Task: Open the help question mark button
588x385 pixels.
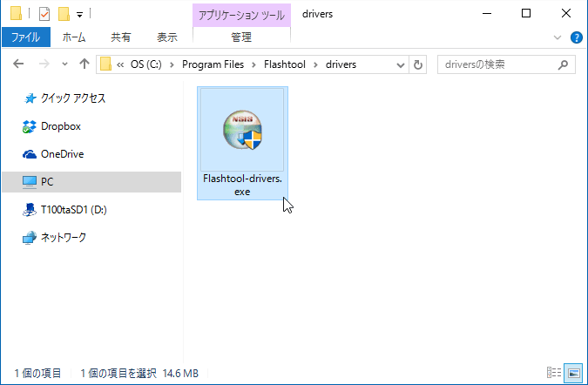Action: click(x=577, y=37)
